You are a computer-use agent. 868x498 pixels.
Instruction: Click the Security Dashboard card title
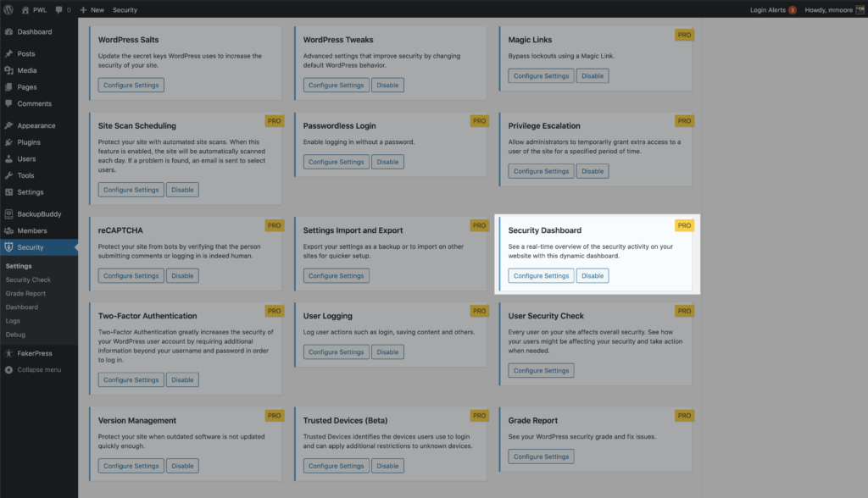pos(545,230)
